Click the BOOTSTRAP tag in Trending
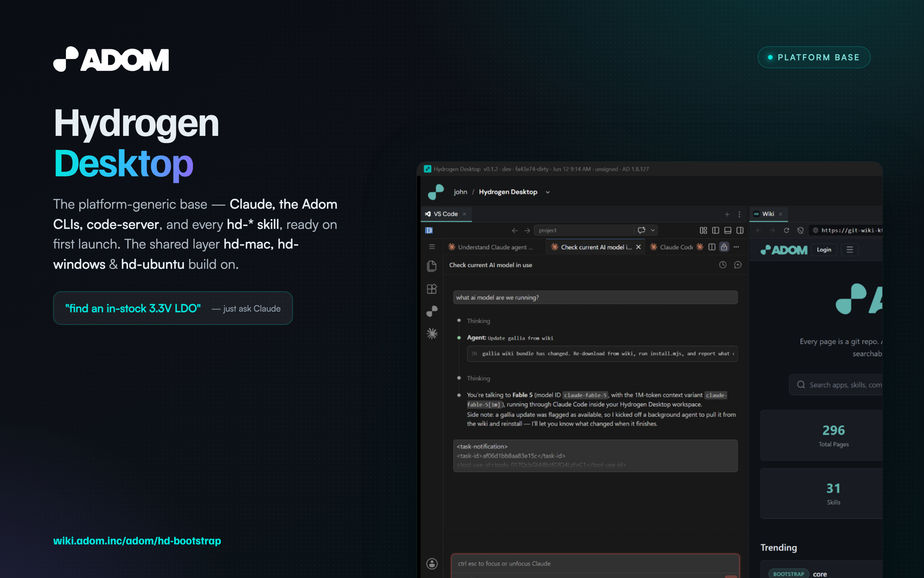The height and width of the screenshot is (578, 924). pos(789,573)
